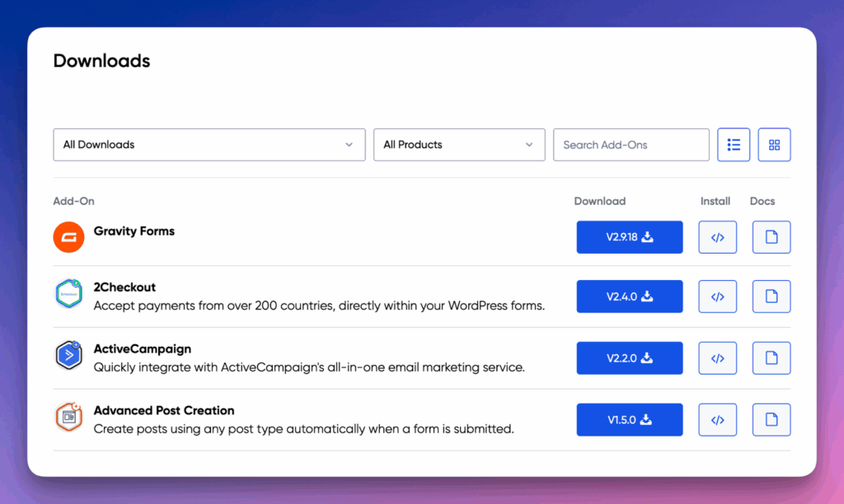Viewport: 844px width, 504px height.
Task: Click install code icon for Advanced Post Creation
Action: (x=718, y=420)
